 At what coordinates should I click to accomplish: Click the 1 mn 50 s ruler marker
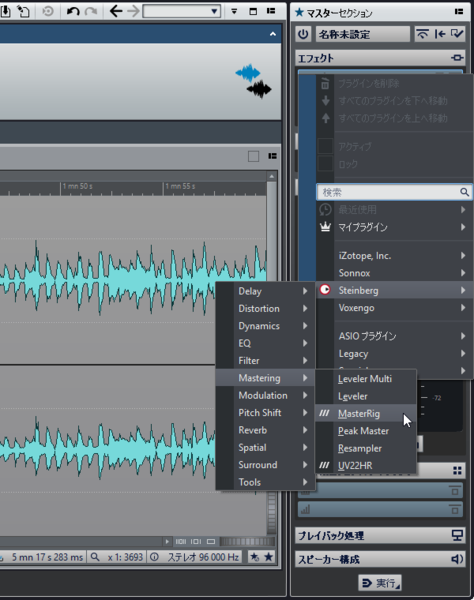point(78,186)
